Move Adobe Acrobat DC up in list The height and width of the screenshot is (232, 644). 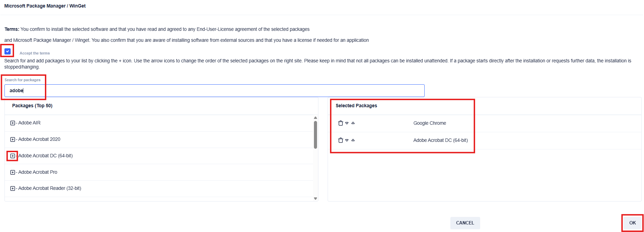click(353, 140)
